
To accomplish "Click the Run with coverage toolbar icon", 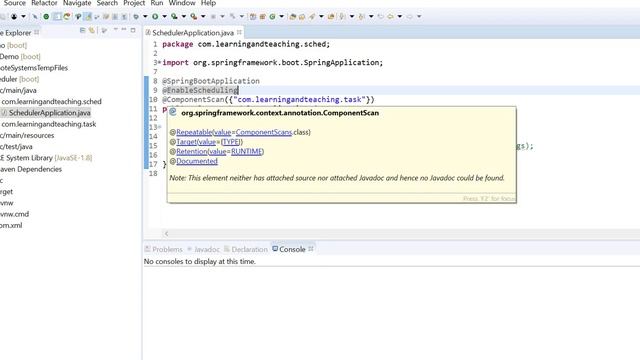I will [x=174, y=16].
